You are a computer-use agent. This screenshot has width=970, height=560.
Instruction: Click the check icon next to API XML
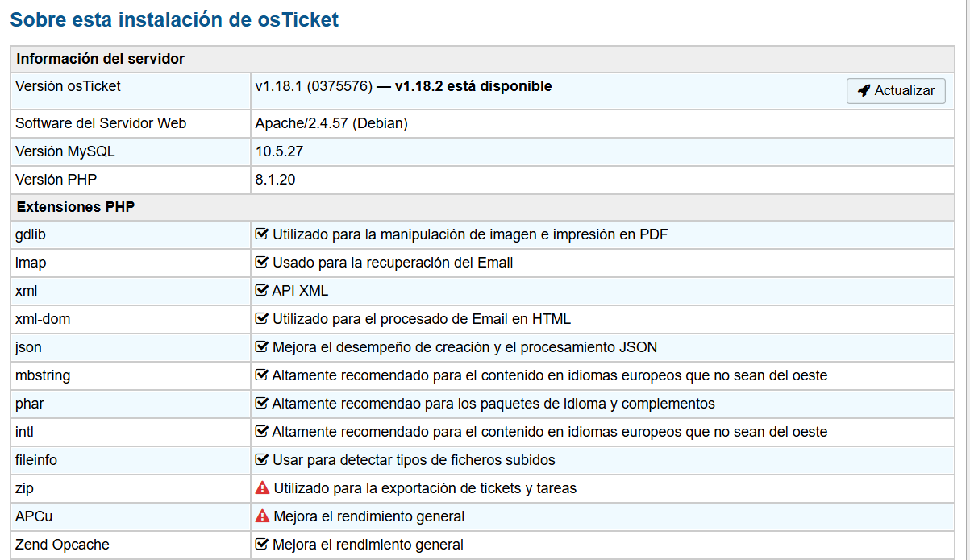(261, 291)
